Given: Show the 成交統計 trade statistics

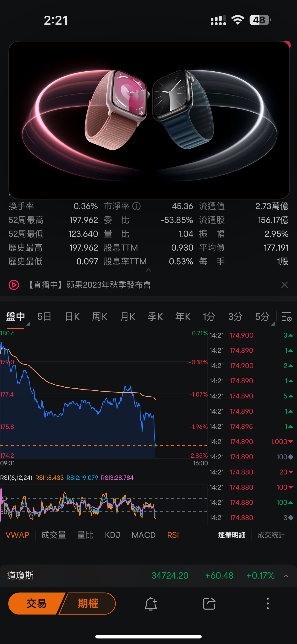Looking at the screenshot, I should (x=271, y=535).
